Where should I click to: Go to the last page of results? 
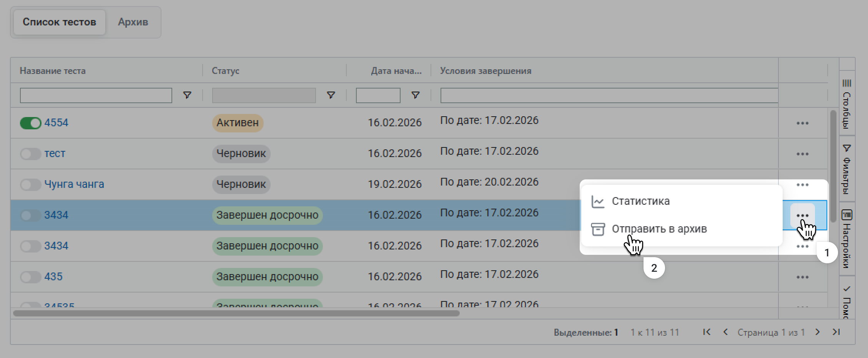(836, 332)
